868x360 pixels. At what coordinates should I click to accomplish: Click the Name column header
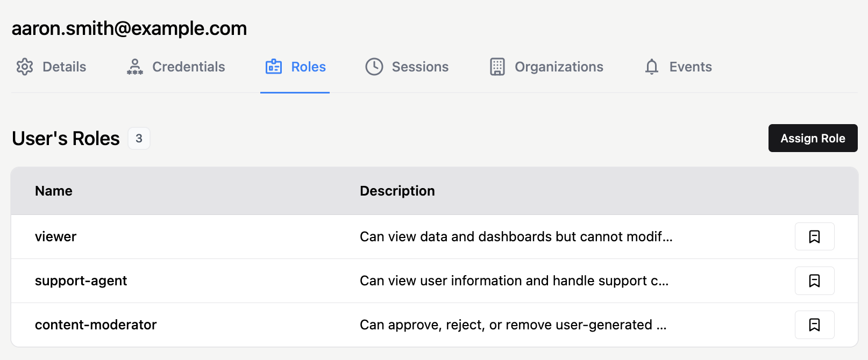point(54,191)
